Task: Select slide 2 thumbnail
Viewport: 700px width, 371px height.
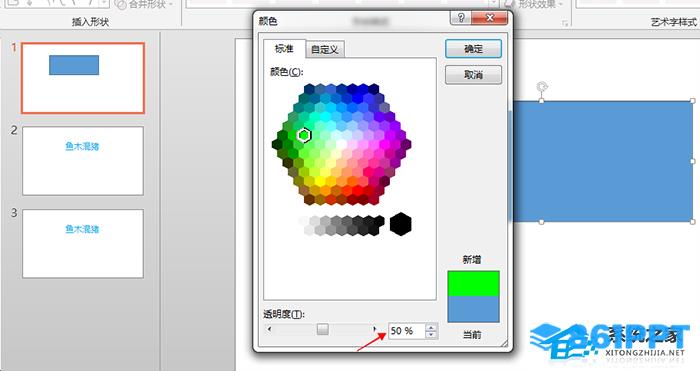Action: point(83,161)
